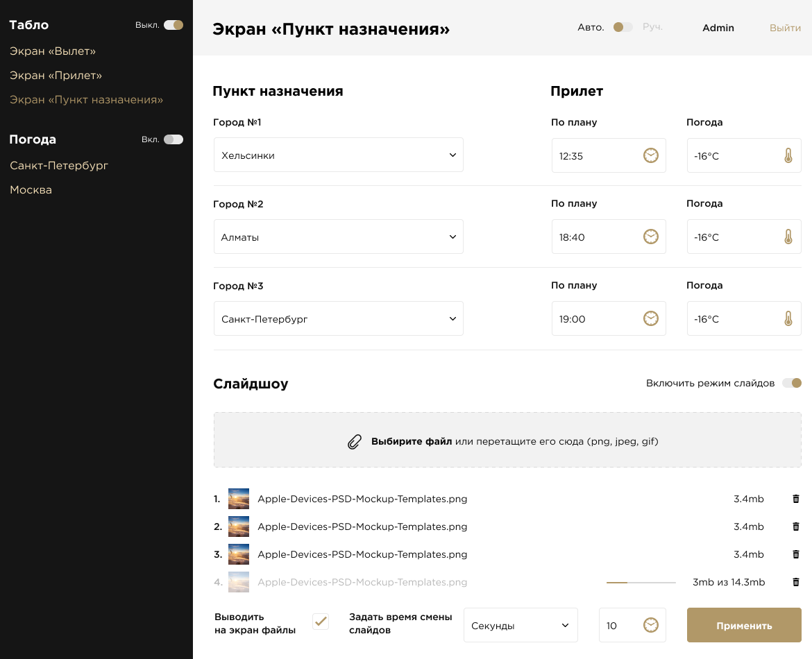Viewport: 812px width, 659px height.
Task: Open the Секунды time unit dropdown
Action: pos(520,626)
